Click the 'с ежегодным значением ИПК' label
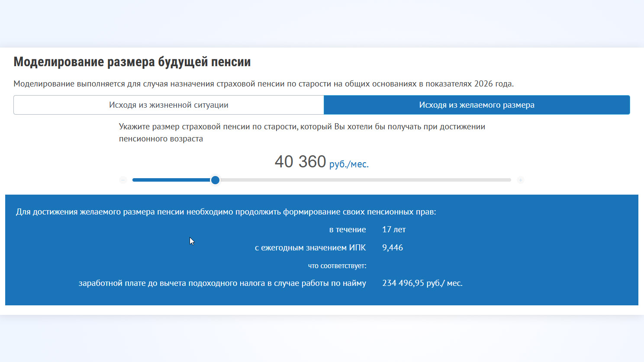 [310, 248]
